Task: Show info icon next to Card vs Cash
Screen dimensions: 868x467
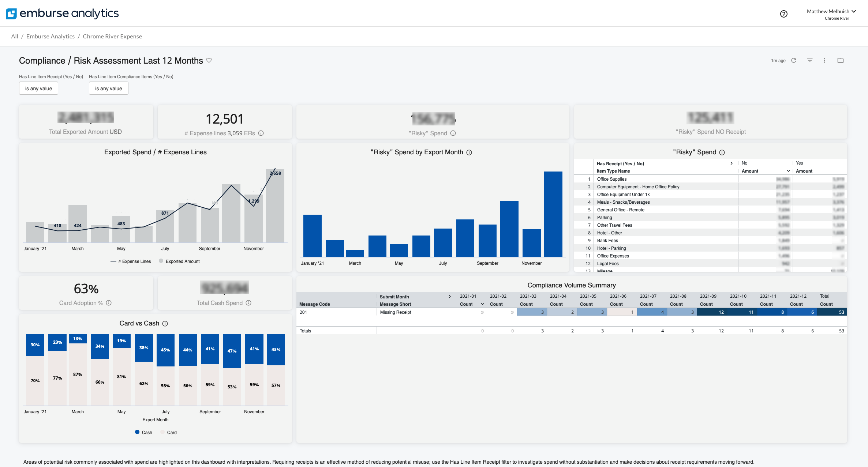Action: tap(165, 324)
